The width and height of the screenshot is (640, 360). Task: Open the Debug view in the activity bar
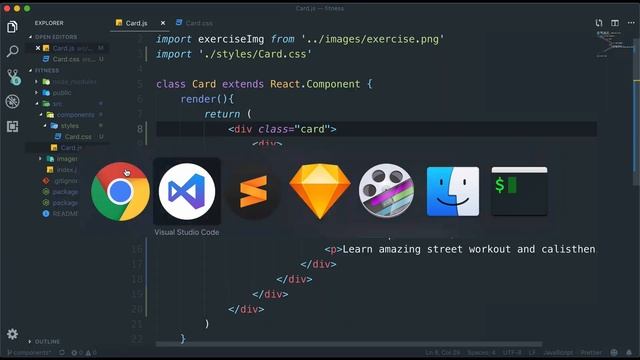(x=12, y=101)
